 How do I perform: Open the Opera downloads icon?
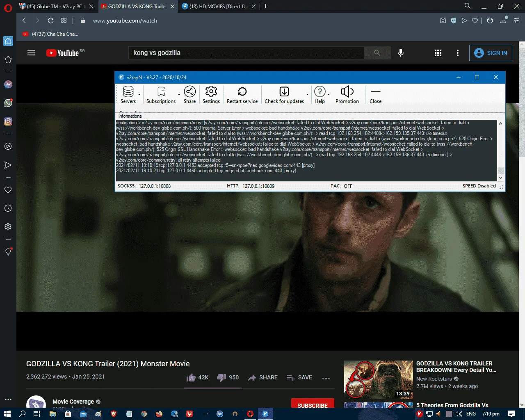[503, 21]
